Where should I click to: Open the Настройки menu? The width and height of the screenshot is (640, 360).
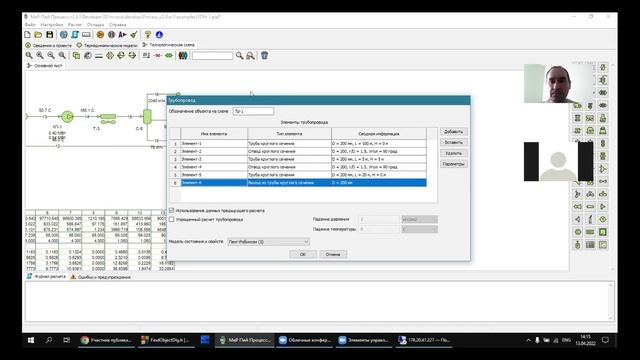tap(51, 24)
